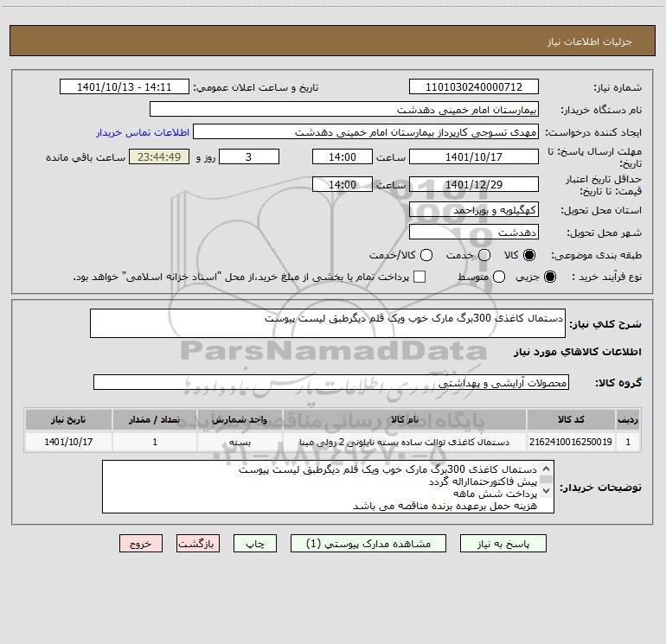Viewport: 666px width, 644px height.
Task: Click the بازگشت back button
Action: 198,544
